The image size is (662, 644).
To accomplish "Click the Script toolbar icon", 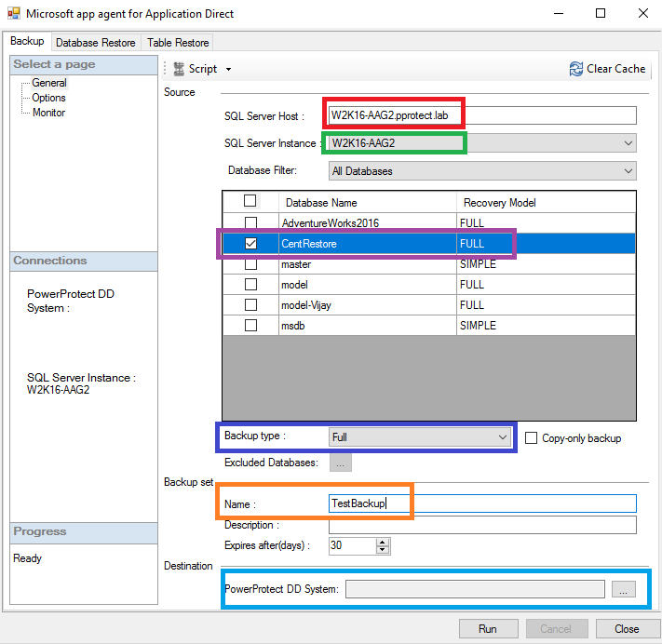I will point(179,69).
